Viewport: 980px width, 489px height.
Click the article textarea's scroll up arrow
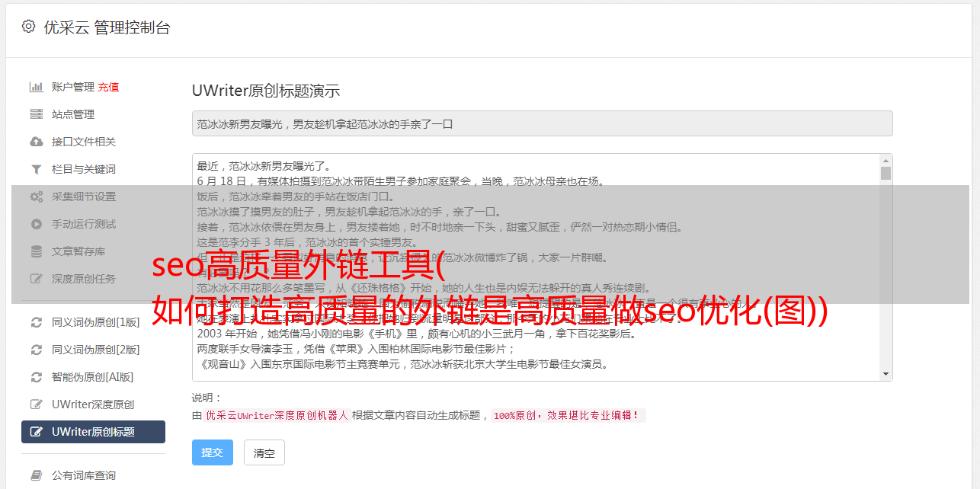tap(886, 161)
